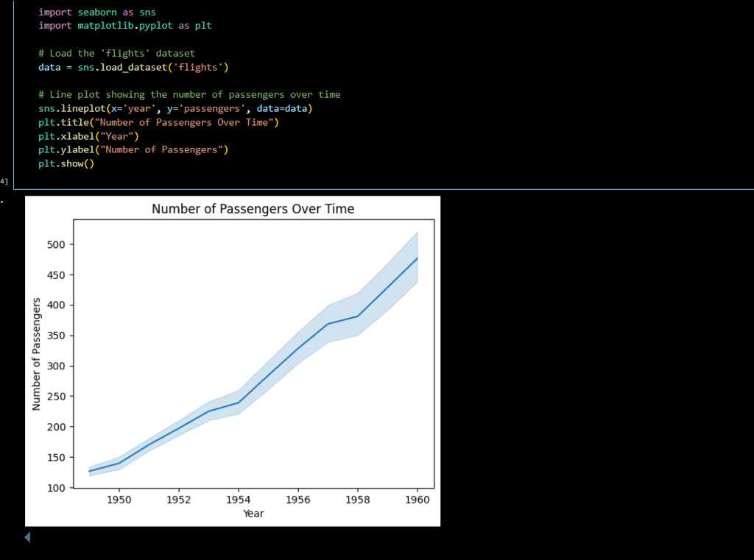The width and height of the screenshot is (754, 560).
Task: Open output actions dot beside the plot
Action: [2, 202]
